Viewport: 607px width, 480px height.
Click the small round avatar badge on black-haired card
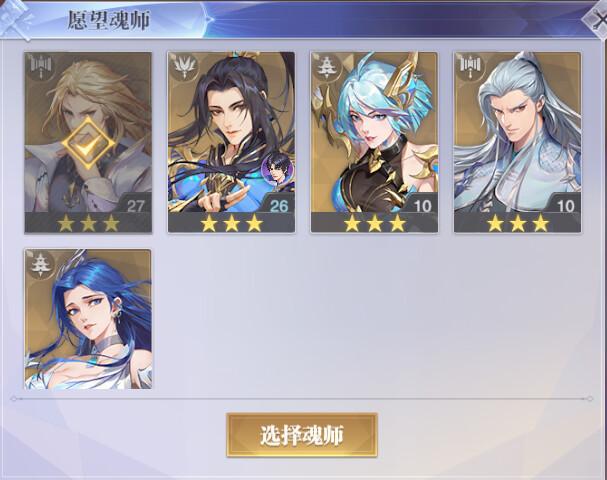click(278, 169)
